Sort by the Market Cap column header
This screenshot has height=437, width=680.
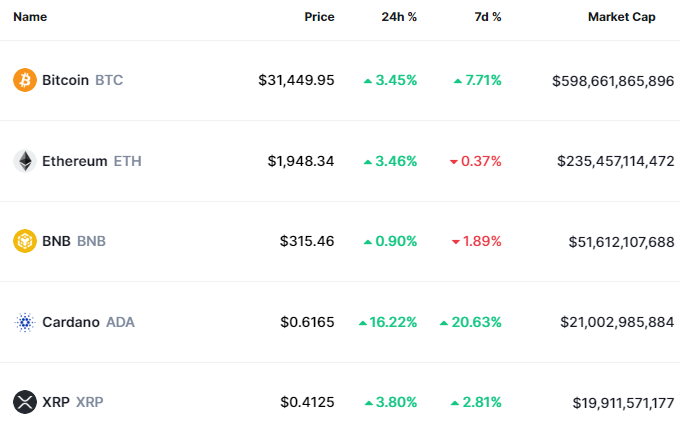pyautogui.click(x=621, y=17)
